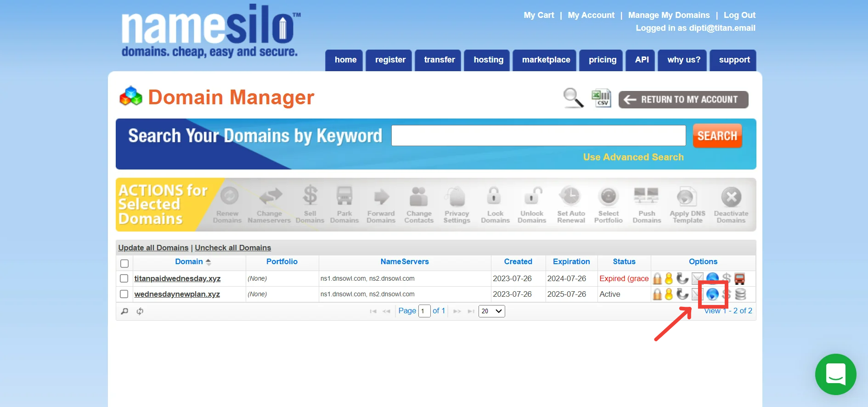The height and width of the screenshot is (407, 868).
Task: Open the green chat support bubble
Action: (835, 374)
